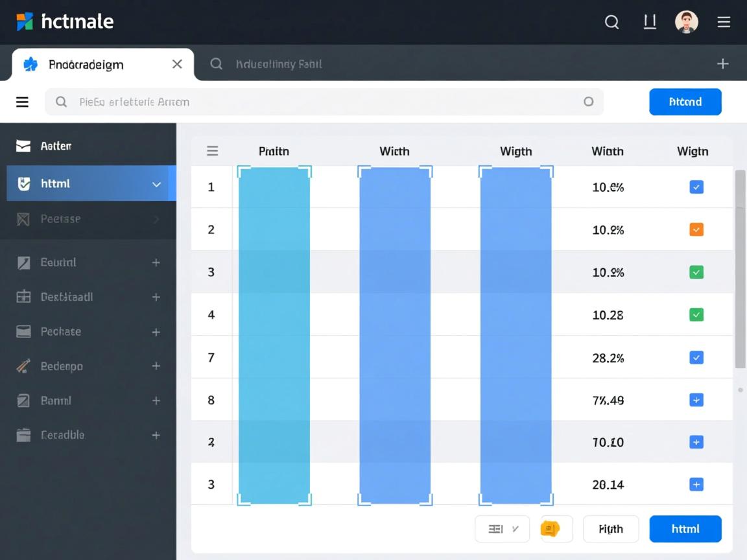Add a new tab with plus icon
The image size is (747, 560).
(x=722, y=64)
